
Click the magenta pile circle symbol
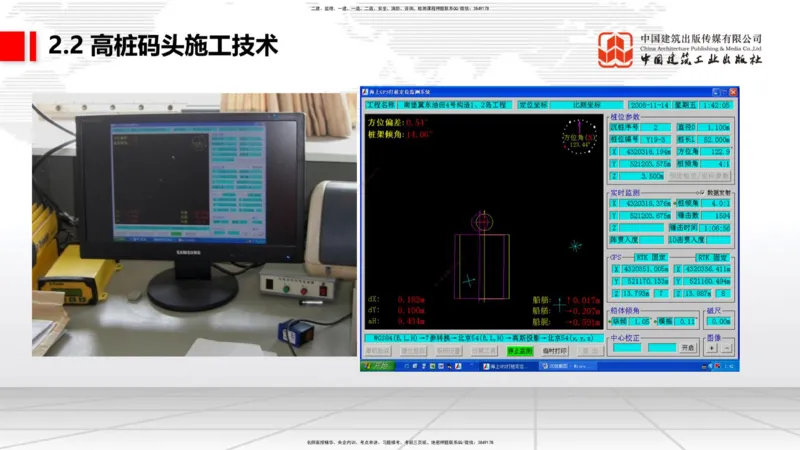click(x=482, y=222)
